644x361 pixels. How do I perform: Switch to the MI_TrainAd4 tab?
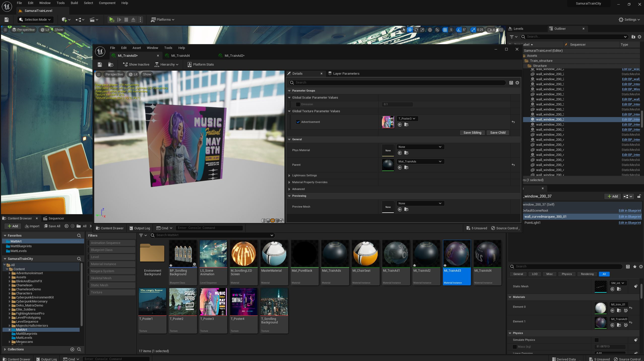point(180,55)
